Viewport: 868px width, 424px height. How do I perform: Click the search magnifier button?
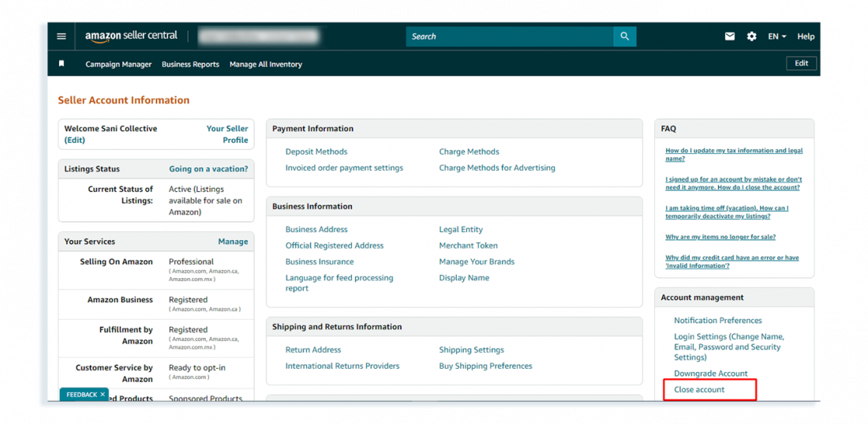click(625, 36)
